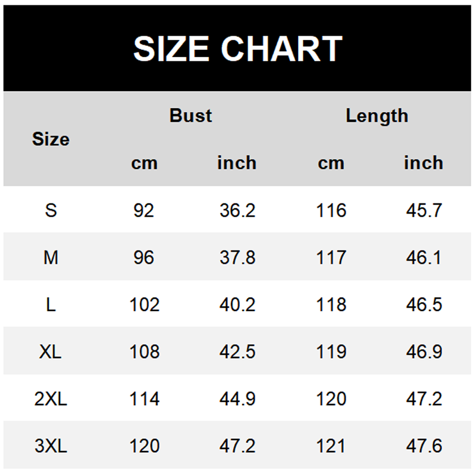476x476 pixels.
Task: Select the Length inch subheader
Action: pyautogui.click(x=423, y=162)
